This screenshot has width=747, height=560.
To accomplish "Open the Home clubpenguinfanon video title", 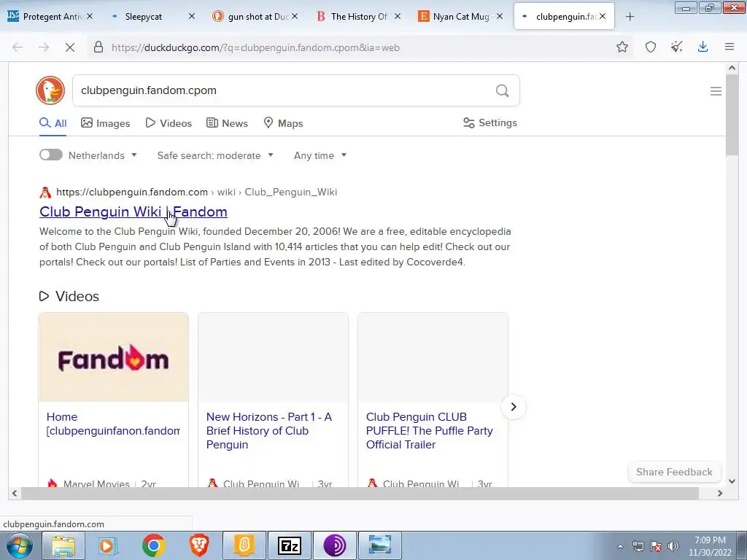I will [x=113, y=424].
